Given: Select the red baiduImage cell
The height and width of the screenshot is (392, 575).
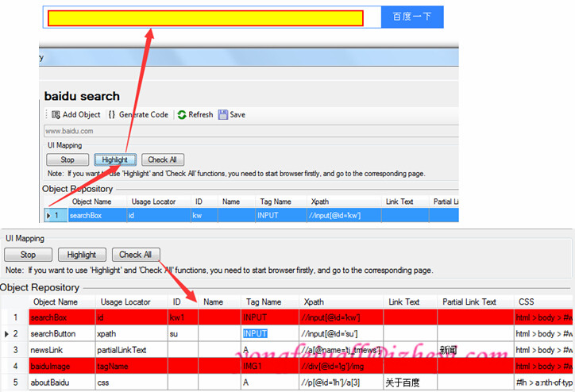Looking at the screenshot, I should (x=62, y=366).
